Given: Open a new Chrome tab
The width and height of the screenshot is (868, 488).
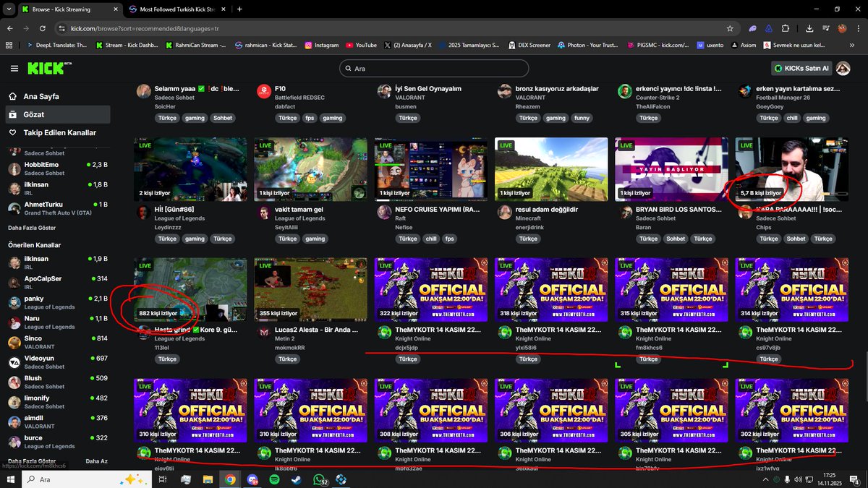Looking at the screenshot, I should [x=239, y=9].
